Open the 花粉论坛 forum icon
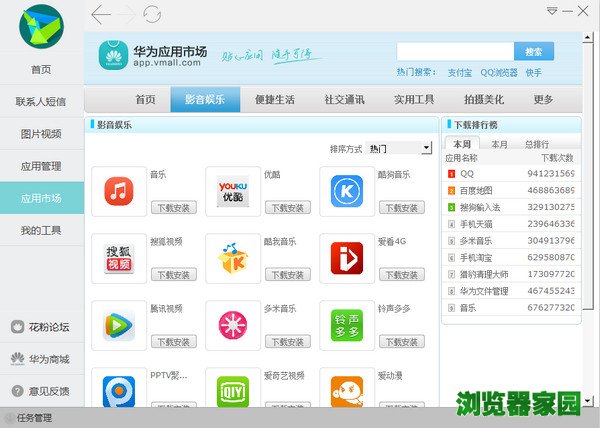This screenshot has width=600, height=428. click(17, 327)
